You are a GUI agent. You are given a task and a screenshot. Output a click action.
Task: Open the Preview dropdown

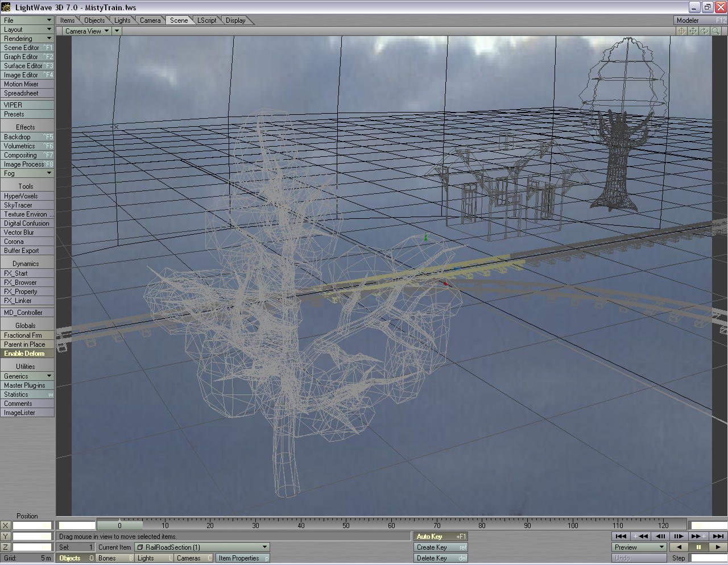(x=639, y=547)
